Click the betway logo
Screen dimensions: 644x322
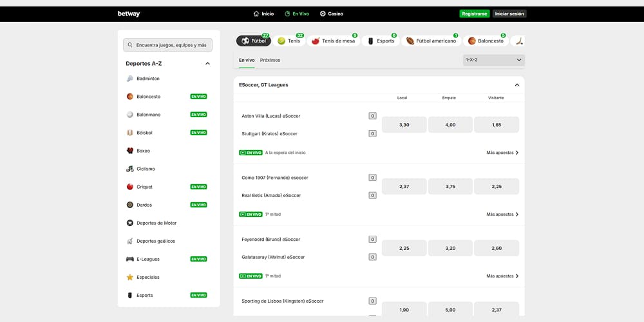[129, 14]
